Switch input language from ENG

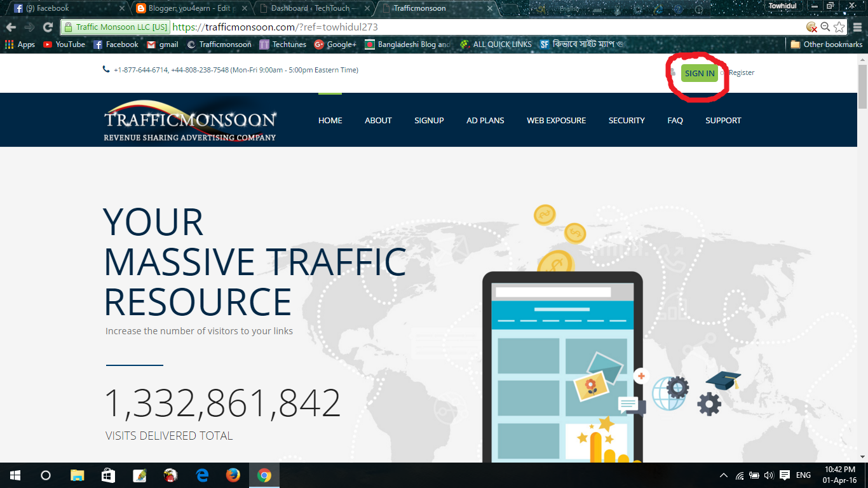coord(803,475)
